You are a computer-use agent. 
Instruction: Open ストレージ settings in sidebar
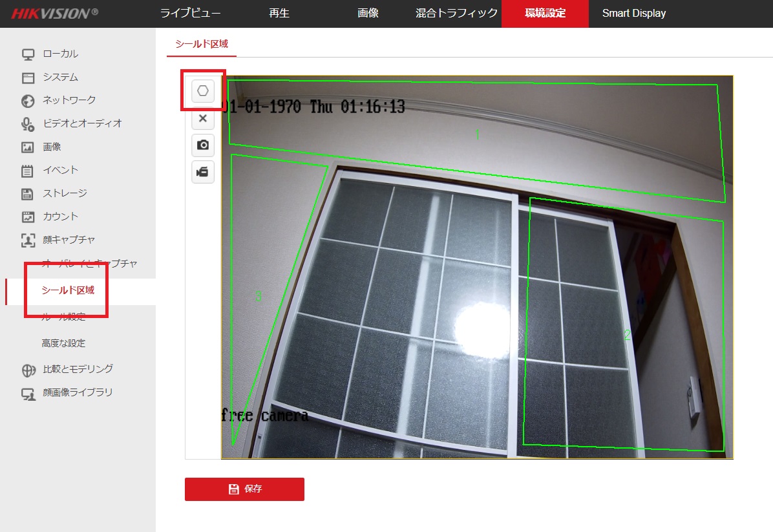65,193
